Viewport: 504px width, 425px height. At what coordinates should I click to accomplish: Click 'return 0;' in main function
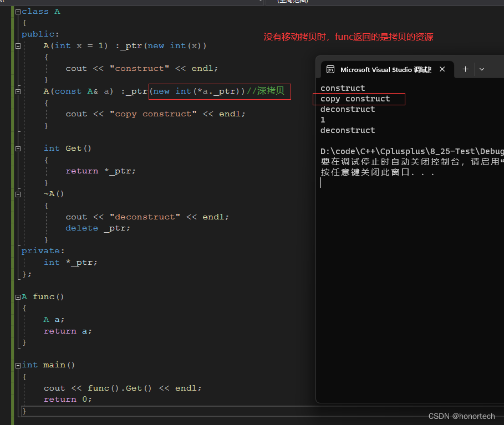pos(68,400)
